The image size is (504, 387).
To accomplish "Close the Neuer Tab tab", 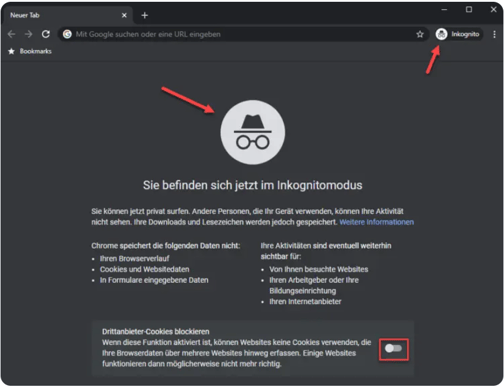I will 124,15.
